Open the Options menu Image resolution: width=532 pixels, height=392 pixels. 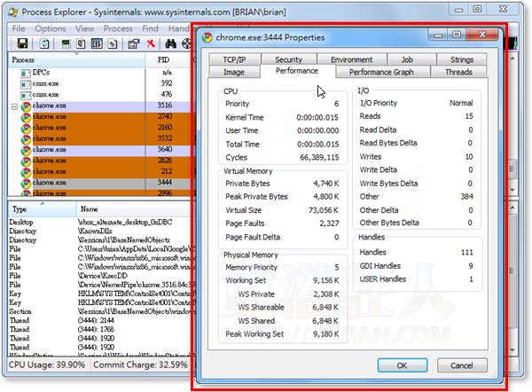pyautogui.click(x=51, y=28)
